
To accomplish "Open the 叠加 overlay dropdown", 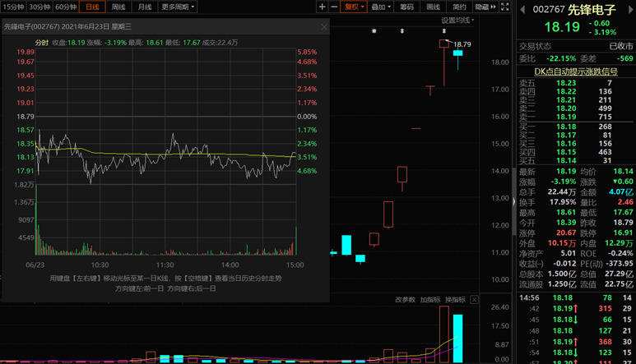I will [381, 7].
